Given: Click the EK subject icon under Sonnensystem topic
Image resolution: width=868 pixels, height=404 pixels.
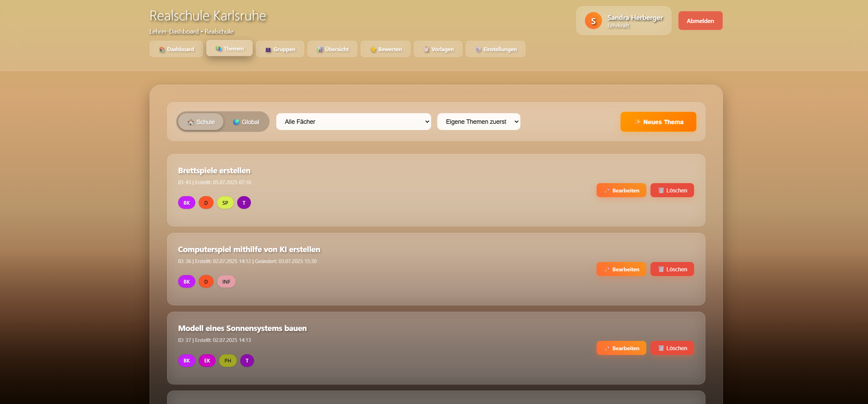Looking at the screenshot, I should pos(207,360).
